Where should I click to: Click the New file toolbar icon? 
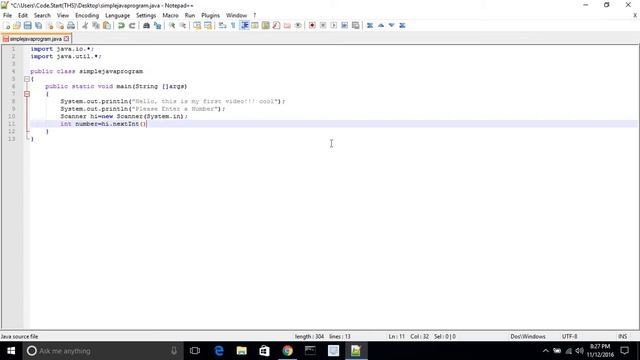(x=7, y=25)
